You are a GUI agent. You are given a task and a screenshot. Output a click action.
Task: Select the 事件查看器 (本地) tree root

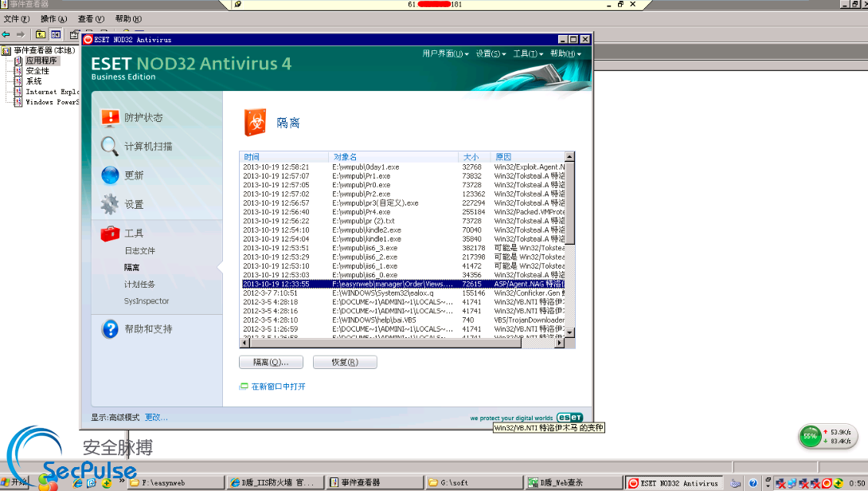coord(45,50)
